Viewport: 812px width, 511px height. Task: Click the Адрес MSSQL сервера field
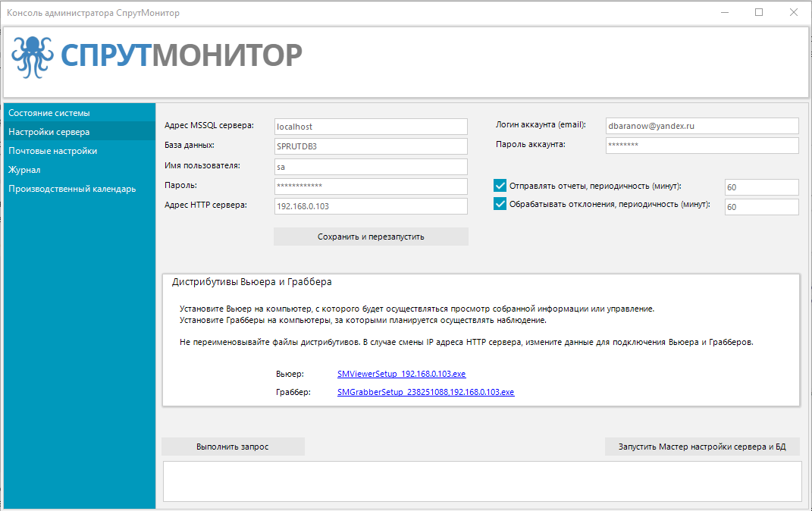click(371, 127)
